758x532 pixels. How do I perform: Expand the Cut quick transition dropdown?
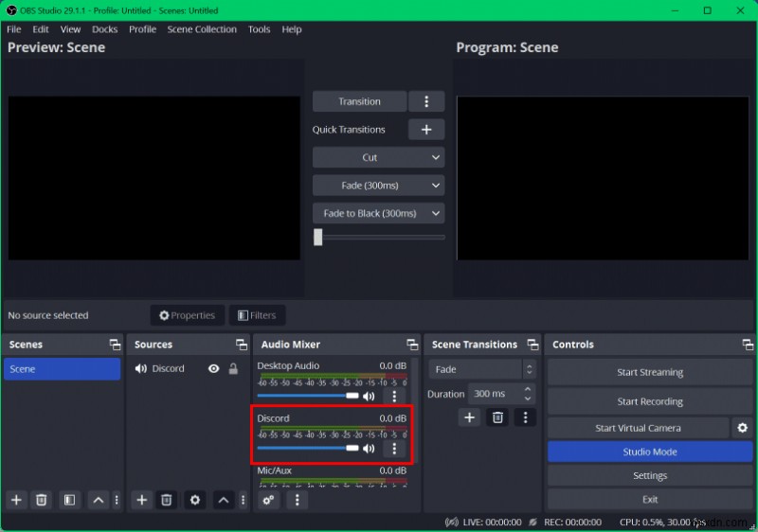pyautogui.click(x=435, y=157)
